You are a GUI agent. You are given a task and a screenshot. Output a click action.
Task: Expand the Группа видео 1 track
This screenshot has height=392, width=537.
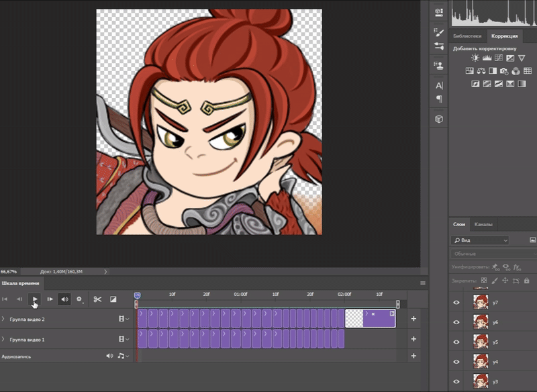[3, 339]
